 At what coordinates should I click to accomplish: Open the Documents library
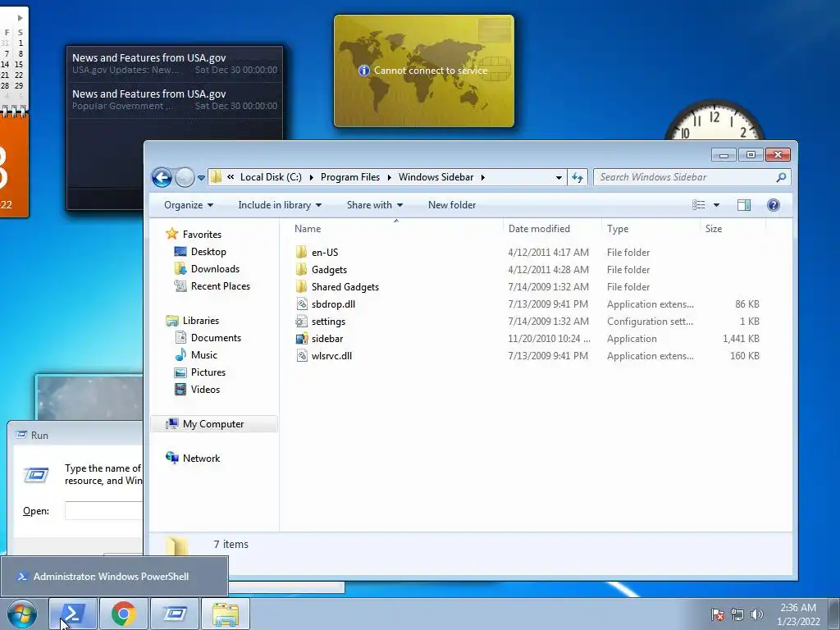point(216,338)
